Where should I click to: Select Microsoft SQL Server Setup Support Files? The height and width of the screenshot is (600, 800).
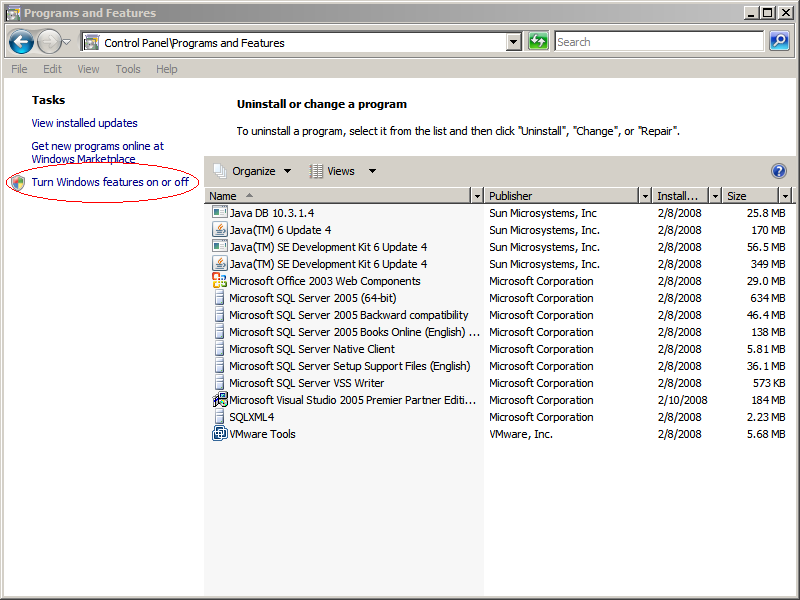[349, 366]
